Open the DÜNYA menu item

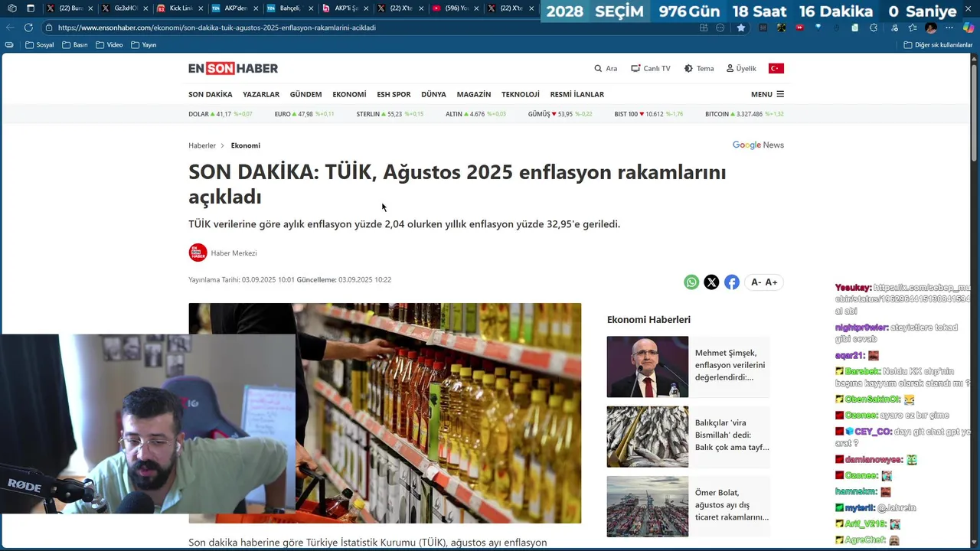(x=433, y=94)
